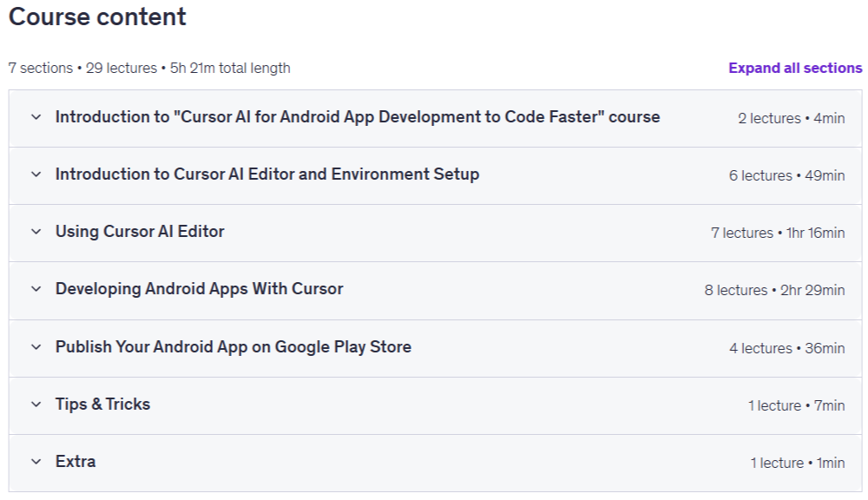Expand the Tips & Tricks chevron
The image size is (868, 500).
point(36,405)
